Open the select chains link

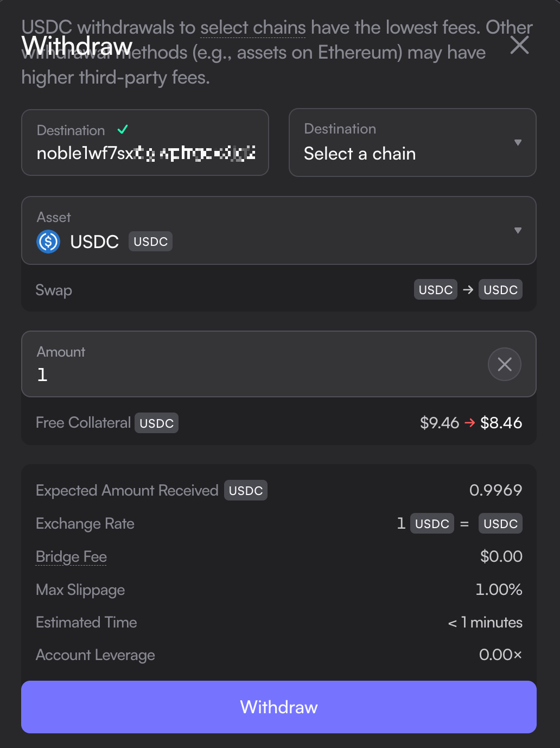pos(253,27)
